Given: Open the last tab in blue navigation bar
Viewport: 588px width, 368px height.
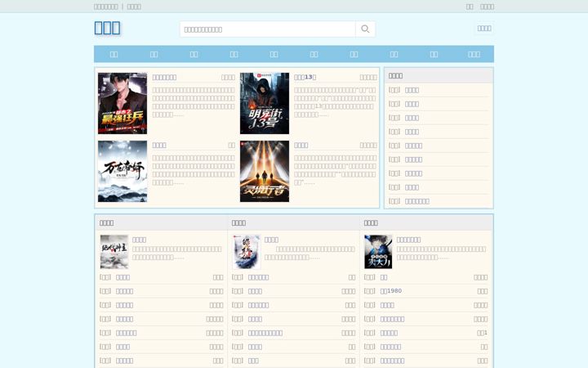Looking at the screenshot, I should [474, 54].
